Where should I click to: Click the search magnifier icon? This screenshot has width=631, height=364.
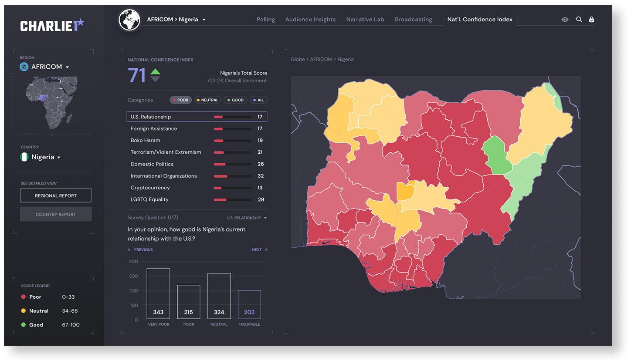pos(579,20)
